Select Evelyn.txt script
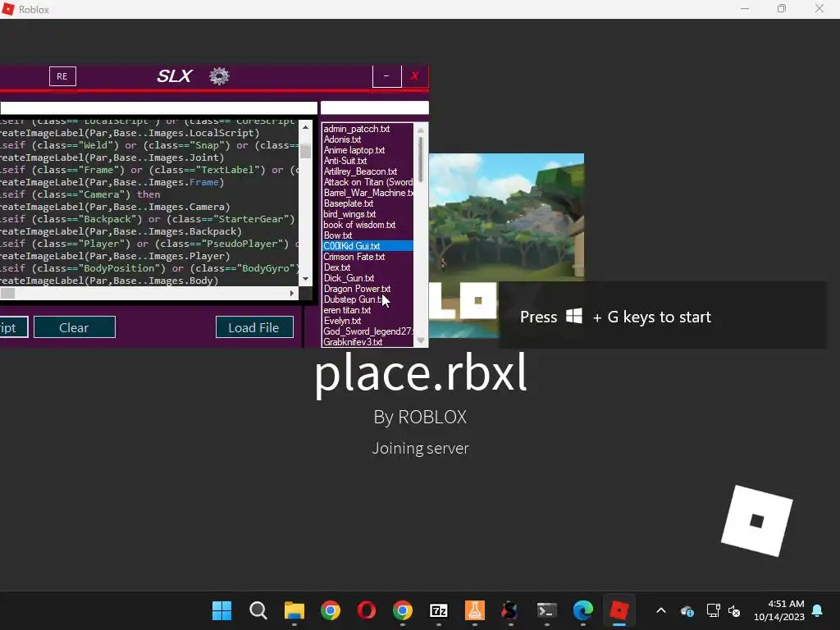840x630 pixels. [x=342, y=321]
